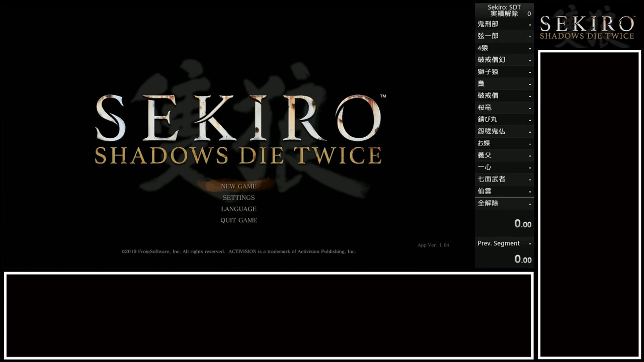Click the お蝶 split row
644x362 pixels.
(504, 143)
